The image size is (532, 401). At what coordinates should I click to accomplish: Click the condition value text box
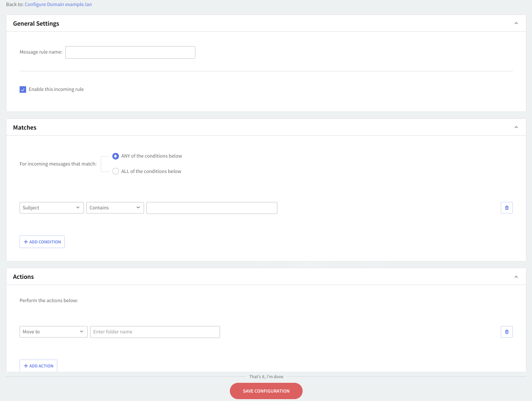click(x=212, y=208)
